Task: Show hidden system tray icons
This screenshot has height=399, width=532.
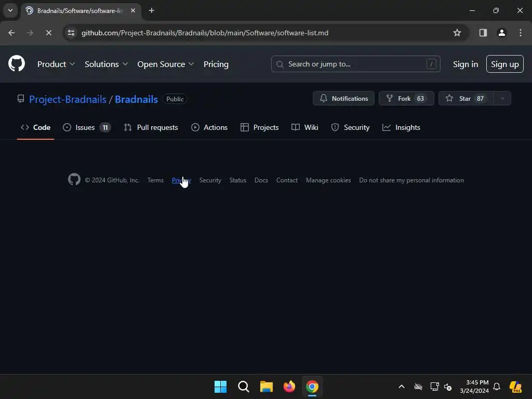Action: pos(402,387)
